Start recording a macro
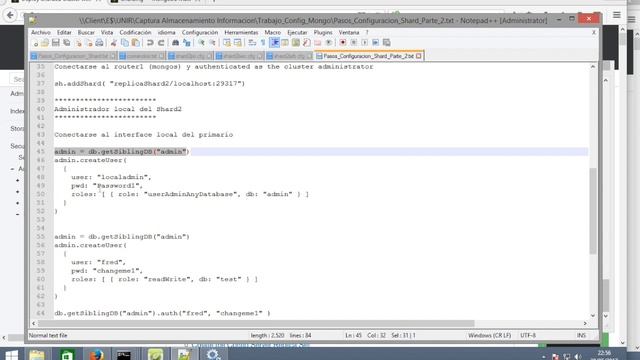 tap(343, 43)
